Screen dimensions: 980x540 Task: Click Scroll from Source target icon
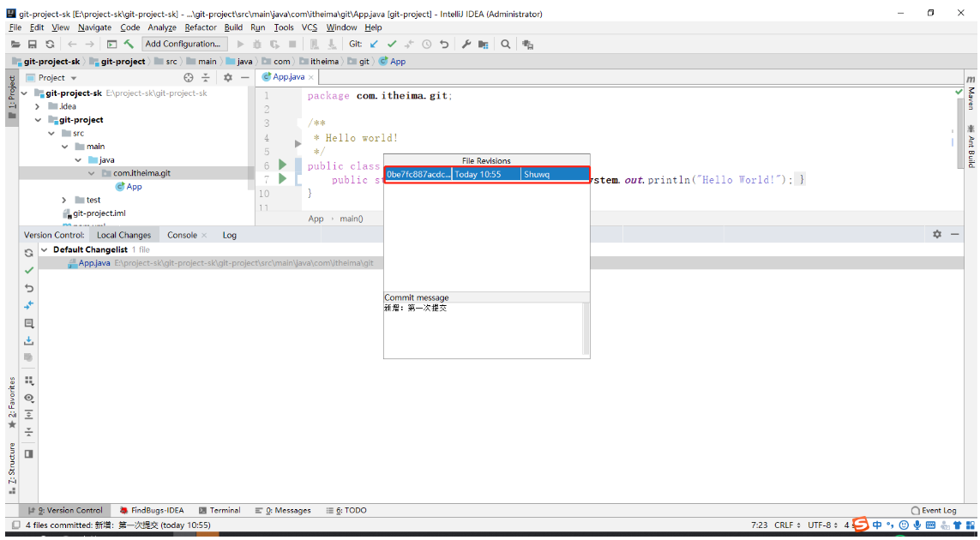pos(188,77)
